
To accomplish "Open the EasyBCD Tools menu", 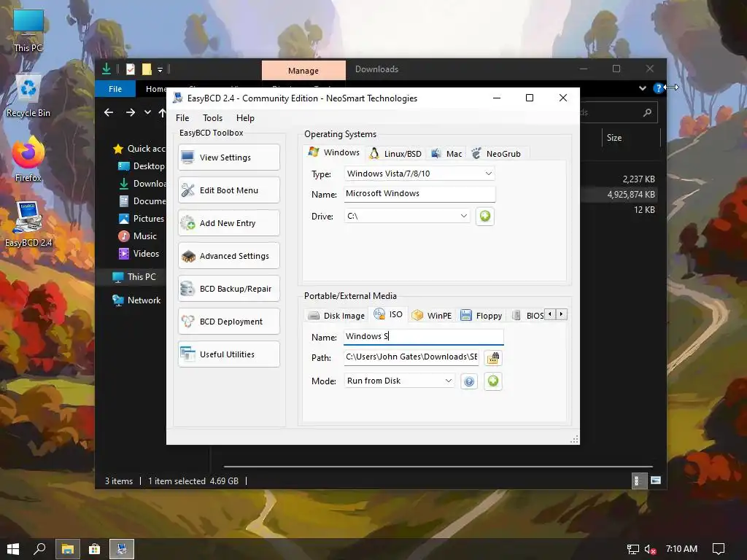I will pyautogui.click(x=212, y=118).
